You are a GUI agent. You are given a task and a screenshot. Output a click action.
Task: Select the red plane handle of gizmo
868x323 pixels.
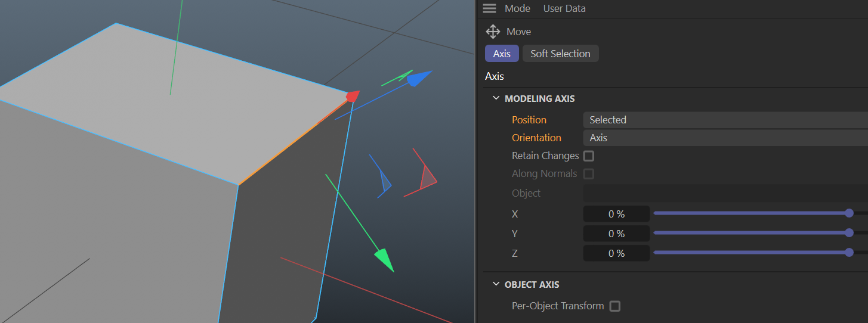pyautogui.click(x=427, y=178)
